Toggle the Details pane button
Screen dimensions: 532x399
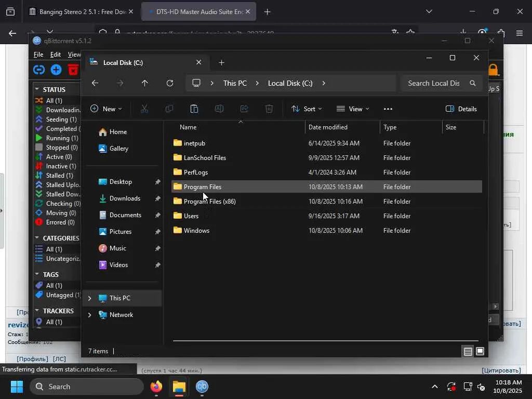[x=461, y=109]
